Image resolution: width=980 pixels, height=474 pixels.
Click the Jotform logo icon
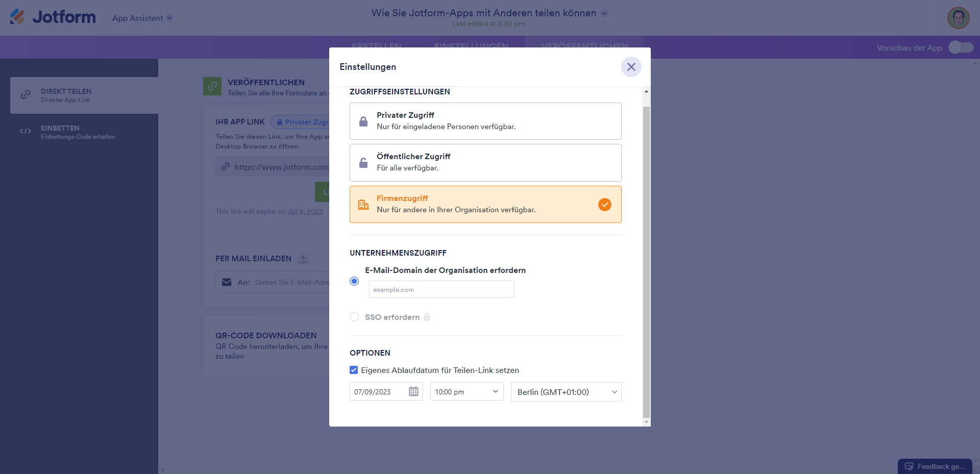pos(17,17)
